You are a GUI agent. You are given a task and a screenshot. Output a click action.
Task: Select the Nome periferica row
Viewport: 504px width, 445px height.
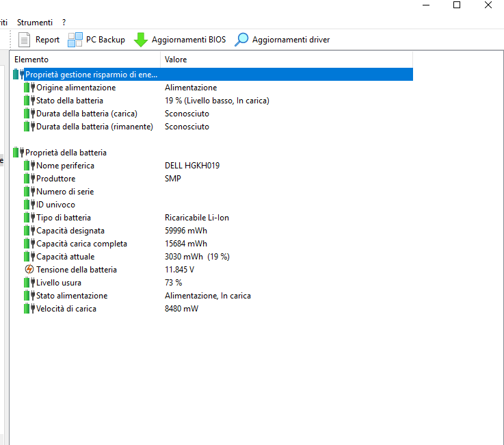point(65,166)
